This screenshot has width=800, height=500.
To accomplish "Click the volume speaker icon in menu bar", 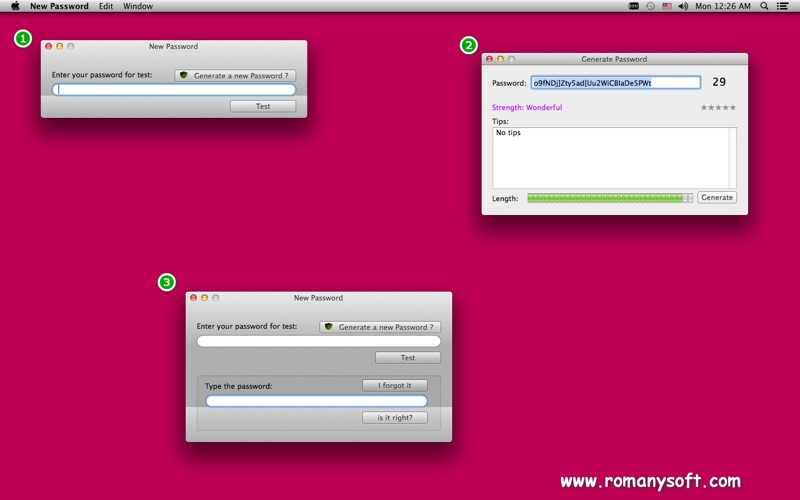I will 683,6.
